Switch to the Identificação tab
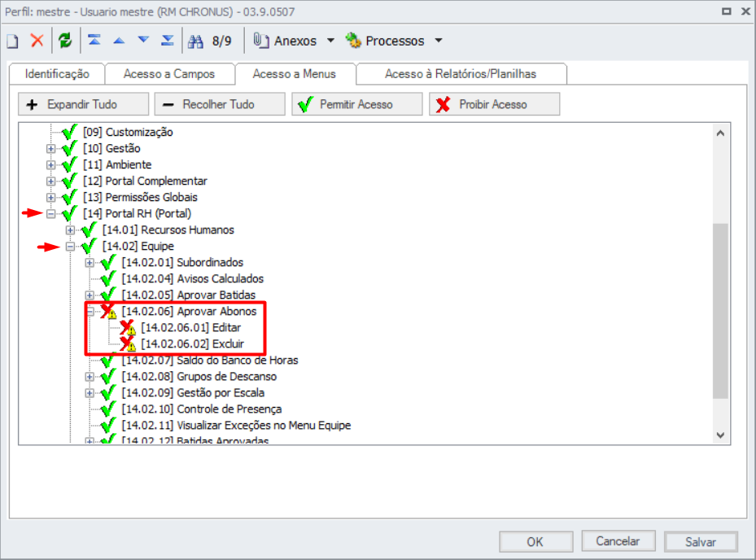Screen dimensions: 756x560 pos(57,74)
